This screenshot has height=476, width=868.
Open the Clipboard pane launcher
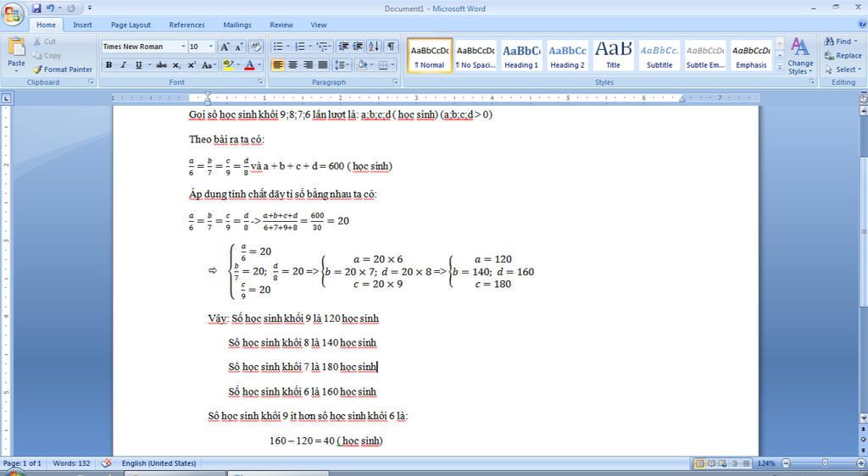point(92,82)
